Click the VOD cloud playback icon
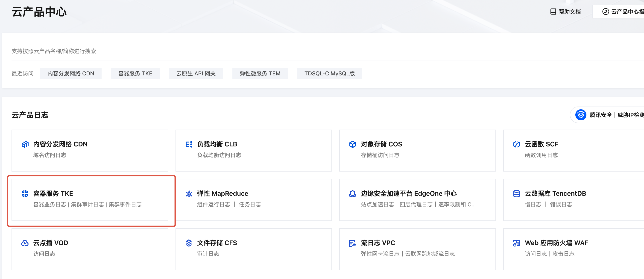 tap(25, 243)
